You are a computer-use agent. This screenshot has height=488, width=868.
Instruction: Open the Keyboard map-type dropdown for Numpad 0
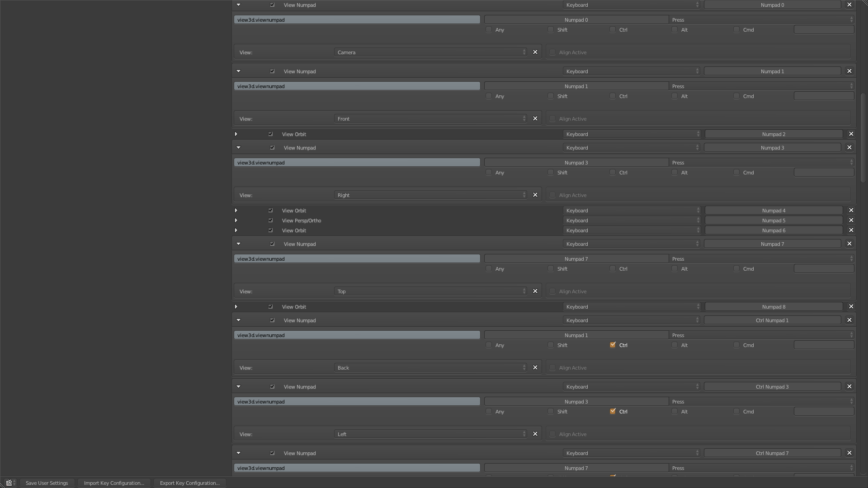pos(631,5)
